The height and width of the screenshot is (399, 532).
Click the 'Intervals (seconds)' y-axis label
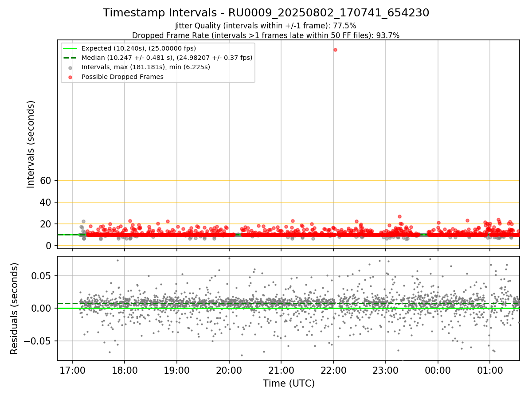[31, 144]
